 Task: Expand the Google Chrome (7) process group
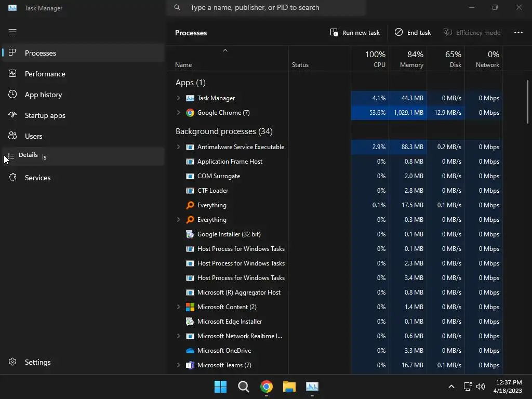[x=179, y=113]
